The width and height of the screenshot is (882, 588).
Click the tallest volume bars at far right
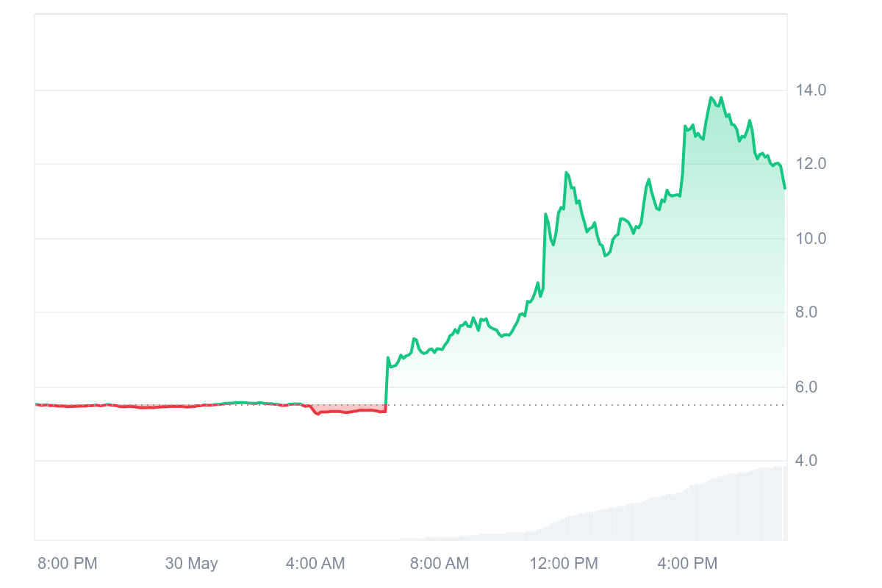[x=779, y=503]
